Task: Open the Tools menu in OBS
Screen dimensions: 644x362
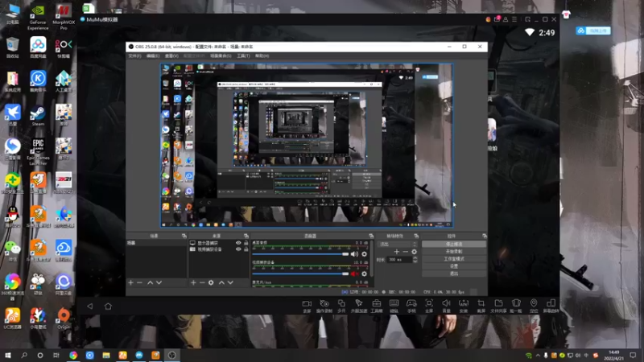Action: tap(243, 56)
